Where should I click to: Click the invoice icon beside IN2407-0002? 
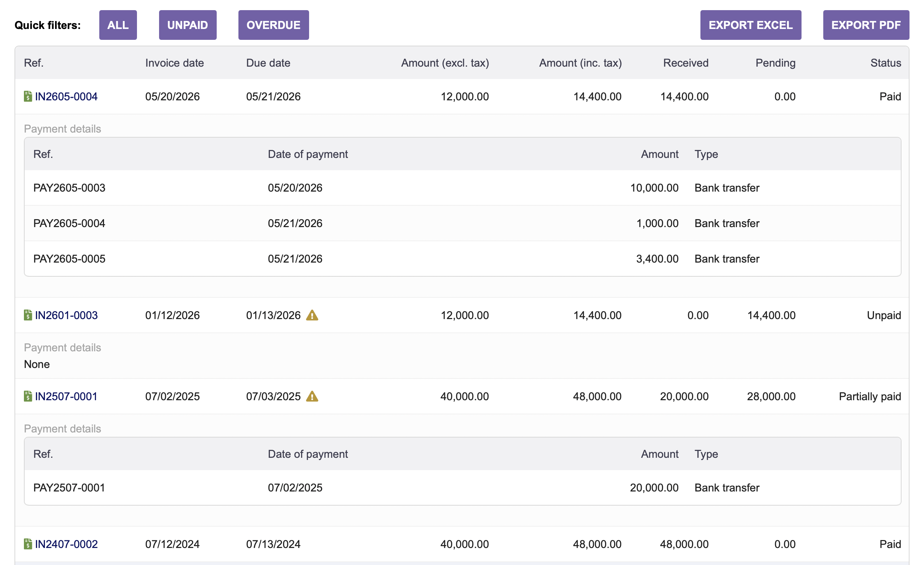(x=28, y=544)
